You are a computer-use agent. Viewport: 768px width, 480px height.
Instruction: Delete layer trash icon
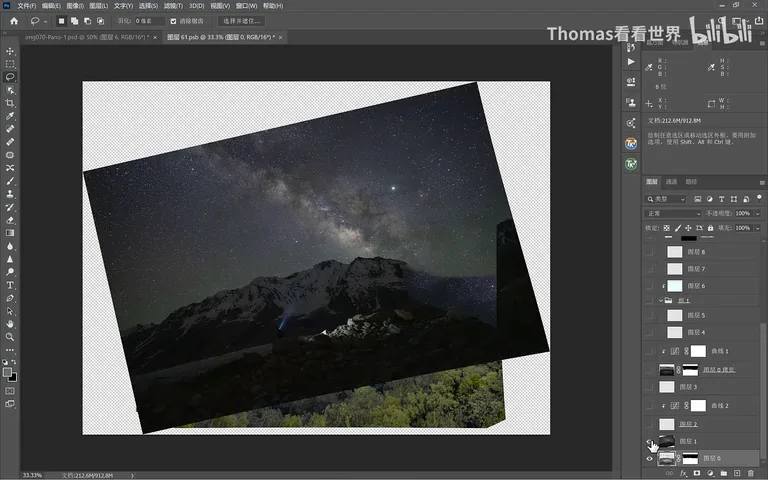[750, 473]
